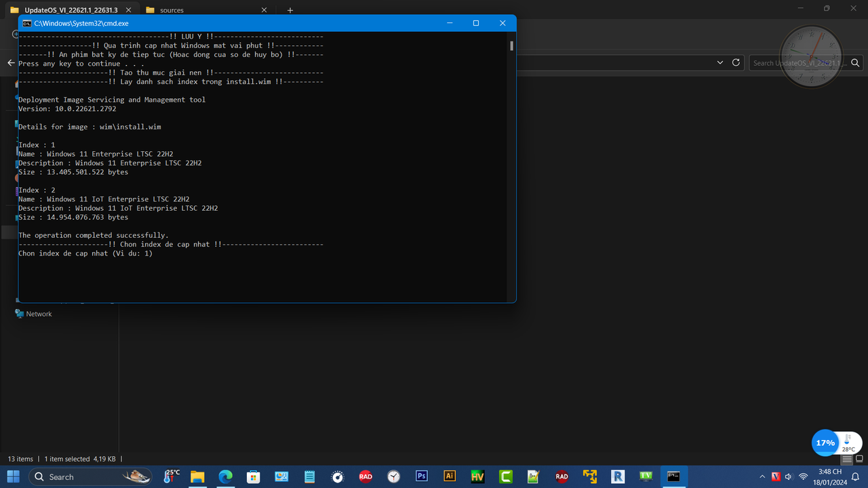This screenshot has width=868, height=488.
Task: Click the 'Chon index de cap nhat (Vi du: 1)' prompt line
Action: 85,253
